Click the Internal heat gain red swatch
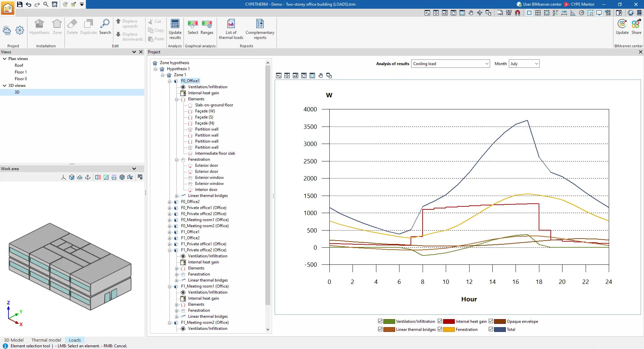Screen dimensions: 644x349 tap(449, 321)
